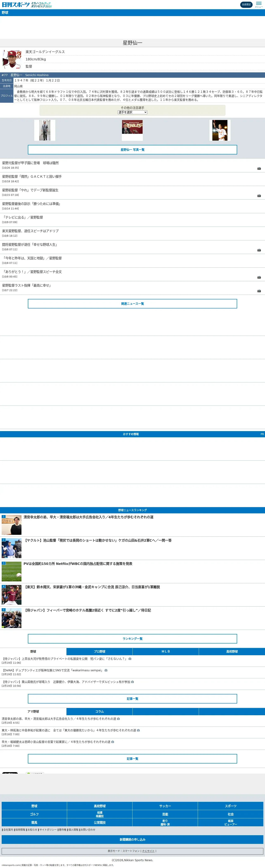The height and width of the screenshot is (868, 265).
Task: Open 芸能 in footer navigation
Action: pyautogui.click(x=165, y=814)
